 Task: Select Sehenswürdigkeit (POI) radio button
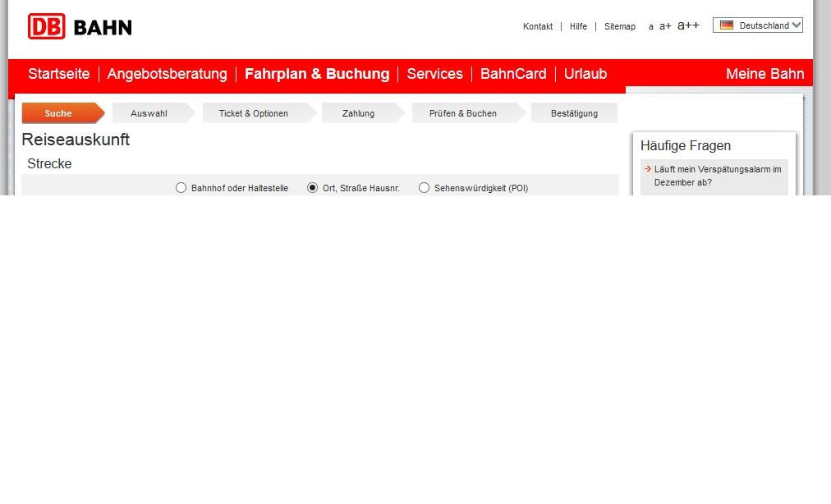click(424, 188)
